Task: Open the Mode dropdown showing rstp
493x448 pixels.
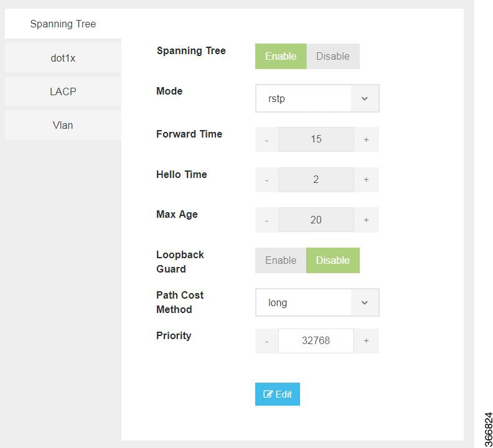Action: pos(317,98)
